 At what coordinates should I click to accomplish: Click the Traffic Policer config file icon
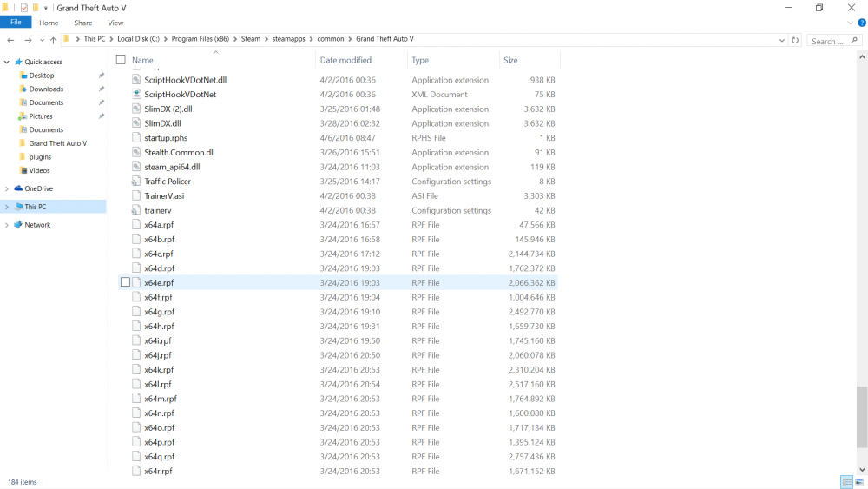136,181
